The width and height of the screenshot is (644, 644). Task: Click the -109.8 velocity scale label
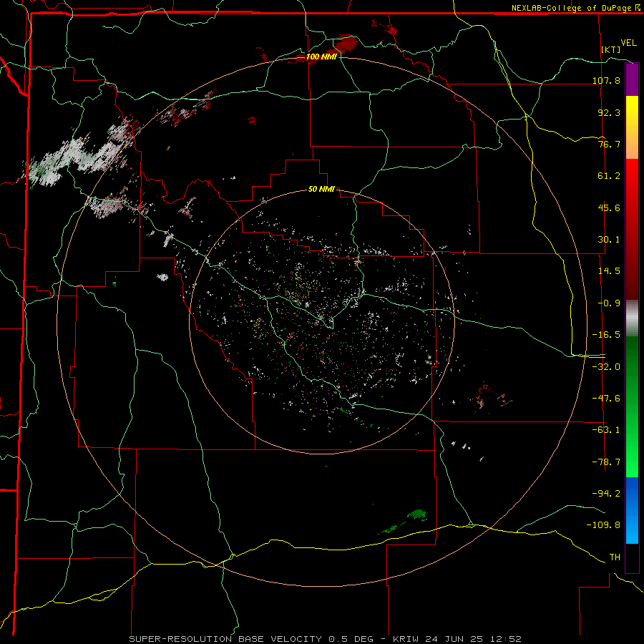click(603, 525)
